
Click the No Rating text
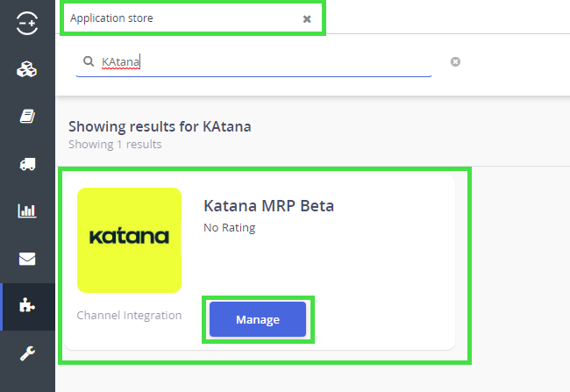tap(229, 227)
